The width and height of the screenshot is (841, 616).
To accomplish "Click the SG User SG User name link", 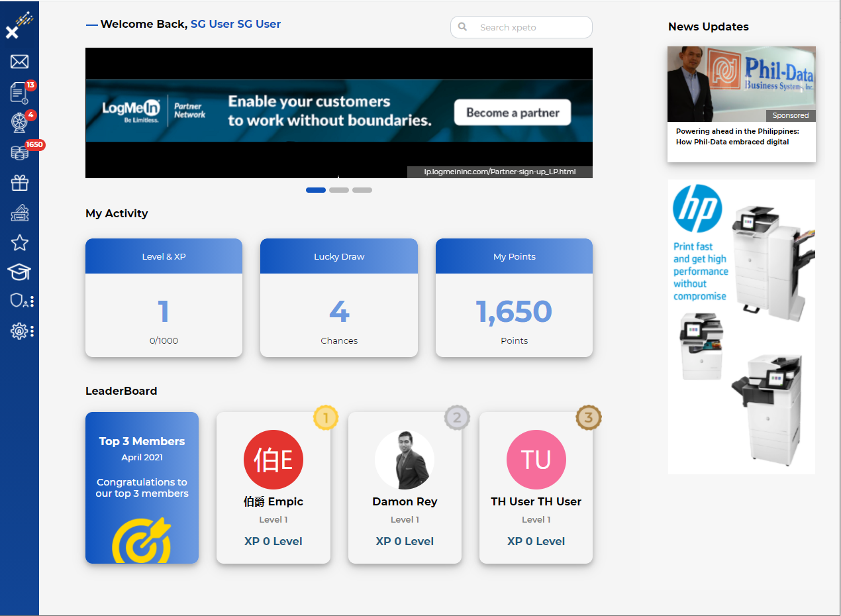I will [x=236, y=24].
